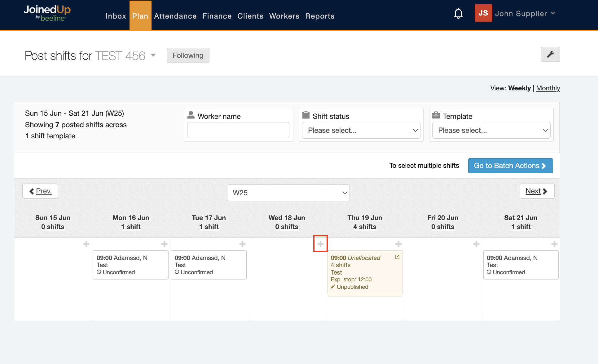The image size is (598, 364).
Task: Switch to Monthly view
Action: (548, 88)
